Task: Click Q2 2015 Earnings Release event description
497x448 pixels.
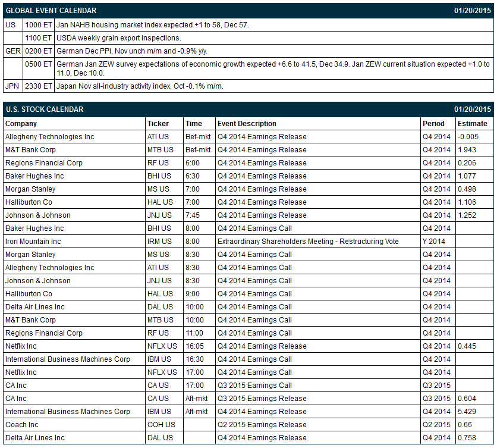Action: point(262,425)
